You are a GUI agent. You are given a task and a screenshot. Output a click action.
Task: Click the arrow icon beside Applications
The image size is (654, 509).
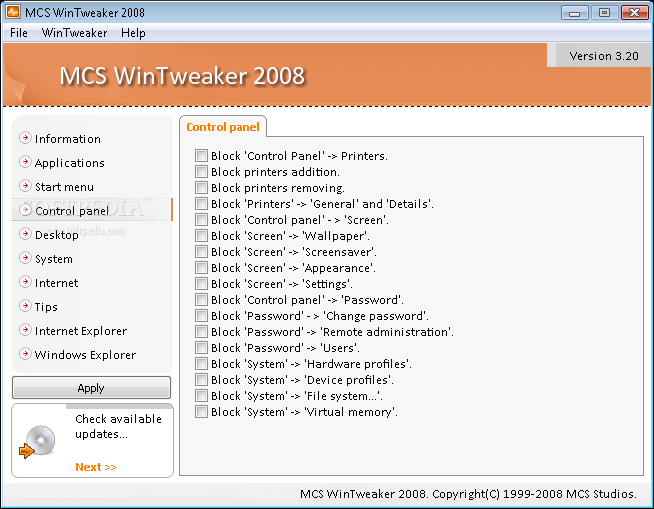pyautogui.click(x=25, y=162)
